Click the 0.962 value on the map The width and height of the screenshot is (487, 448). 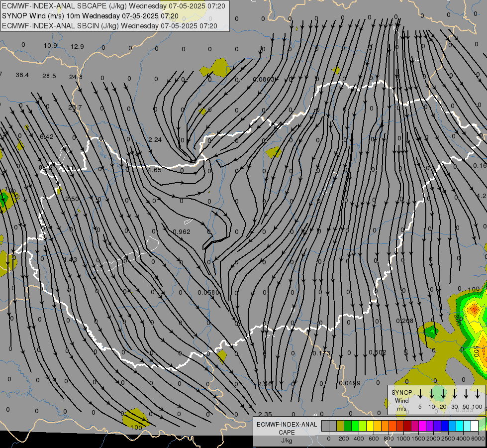182,232
